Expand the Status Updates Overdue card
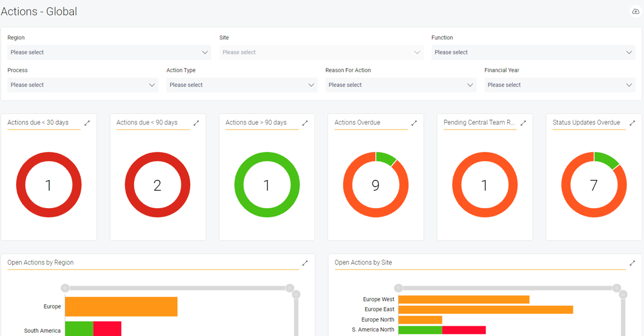This screenshot has width=644, height=336. [x=632, y=123]
